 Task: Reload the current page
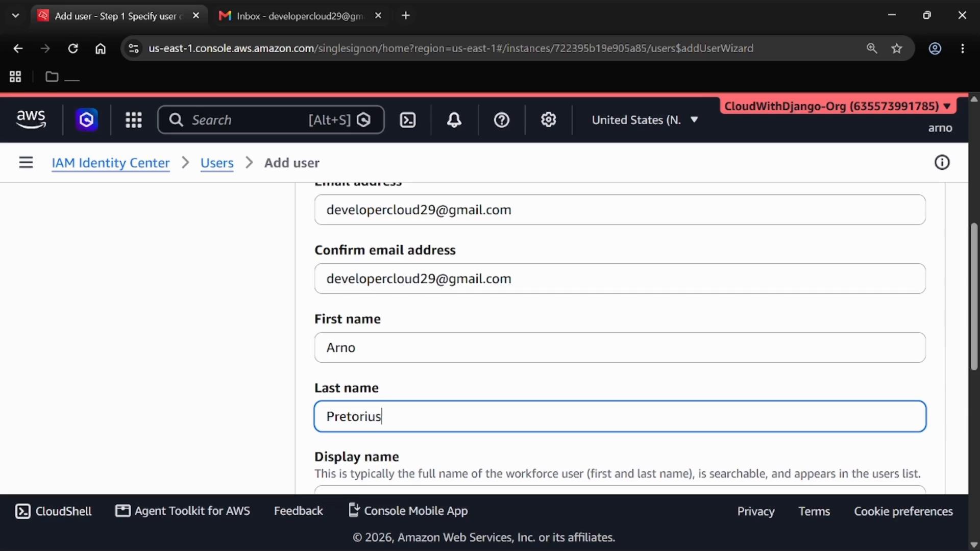click(73, 48)
